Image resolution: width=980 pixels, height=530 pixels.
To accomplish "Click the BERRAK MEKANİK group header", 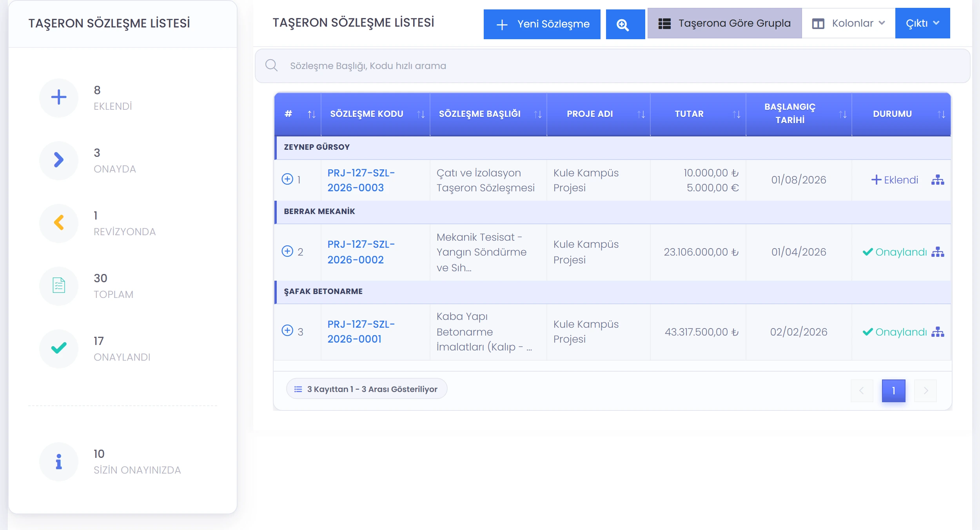I will pos(613,212).
